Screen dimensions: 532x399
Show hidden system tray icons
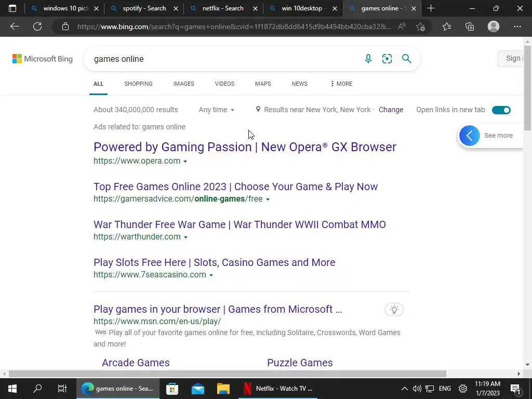pyautogui.click(x=404, y=389)
